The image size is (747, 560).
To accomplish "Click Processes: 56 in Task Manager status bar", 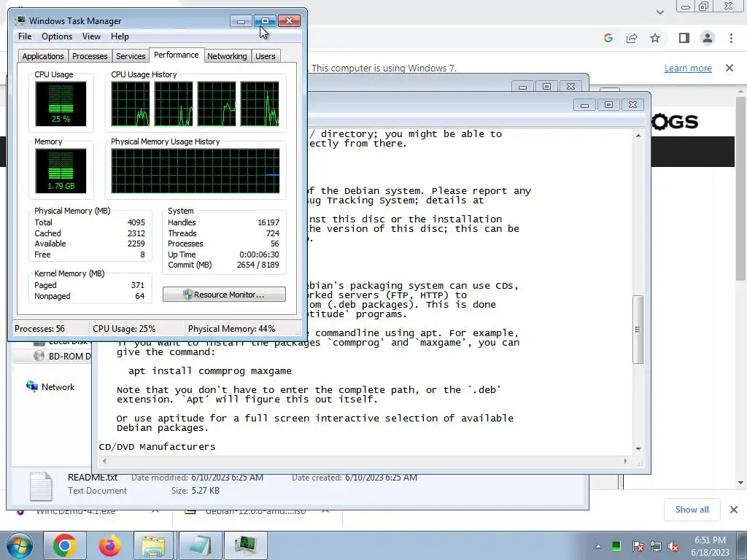I will coord(39,329).
